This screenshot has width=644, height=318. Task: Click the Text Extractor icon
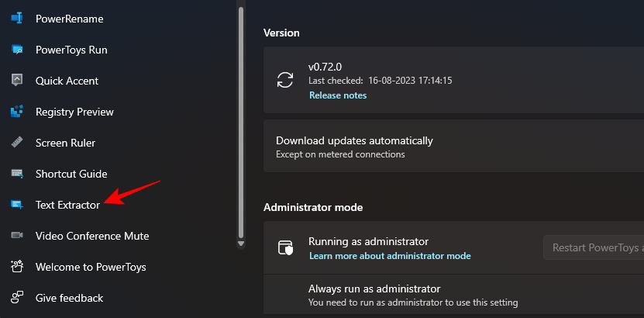[x=17, y=205]
